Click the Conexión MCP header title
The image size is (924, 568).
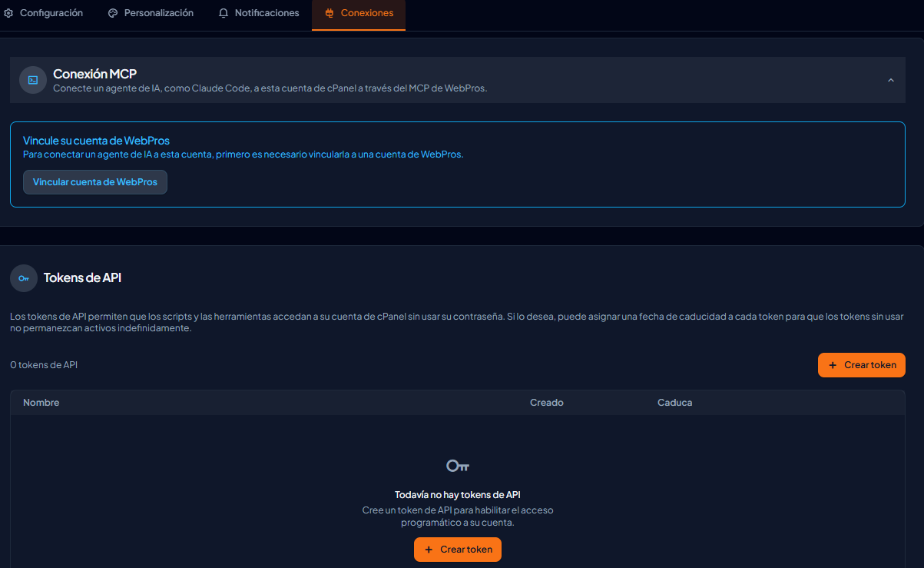[94, 74]
